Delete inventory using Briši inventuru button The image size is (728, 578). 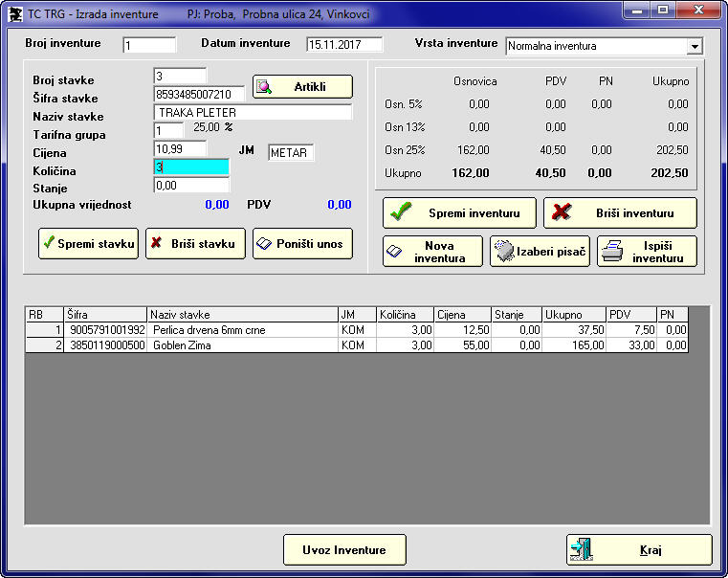click(x=620, y=212)
